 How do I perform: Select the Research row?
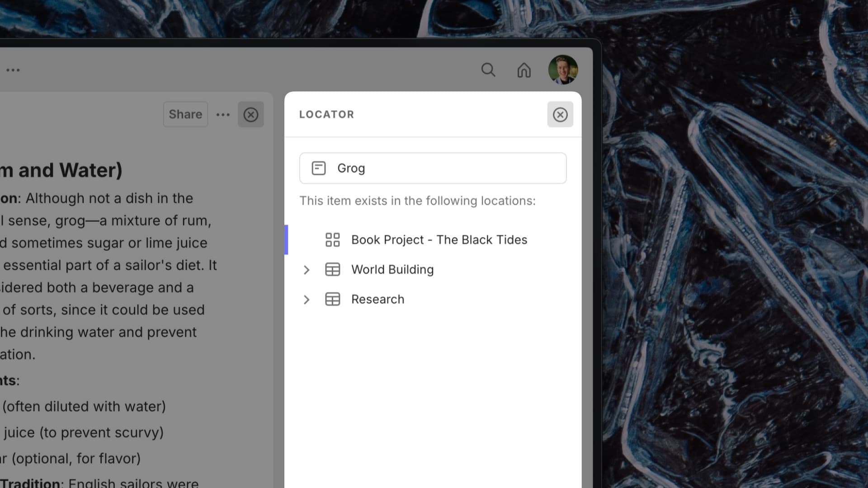click(x=433, y=300)
